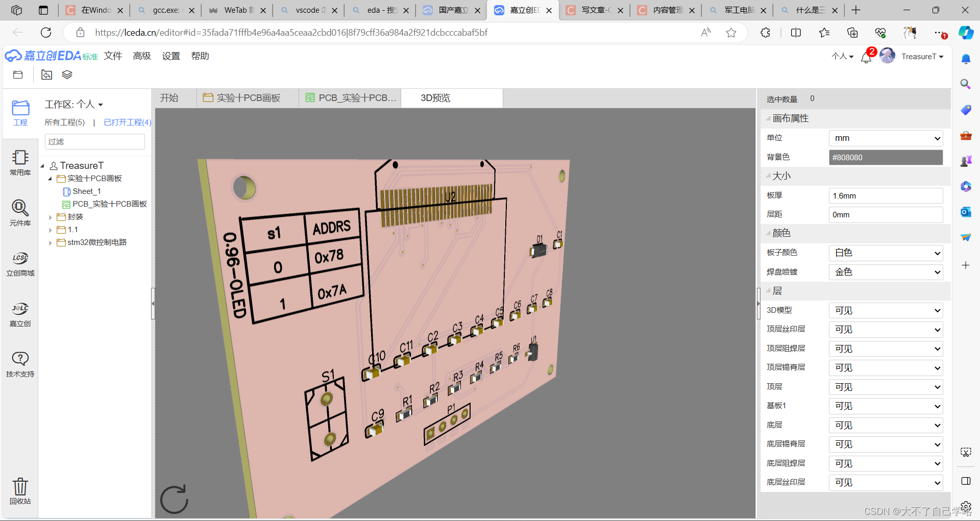Open the 文件 menu
Viewport: 980px width, 521px height.
click(x=113, y=56)
